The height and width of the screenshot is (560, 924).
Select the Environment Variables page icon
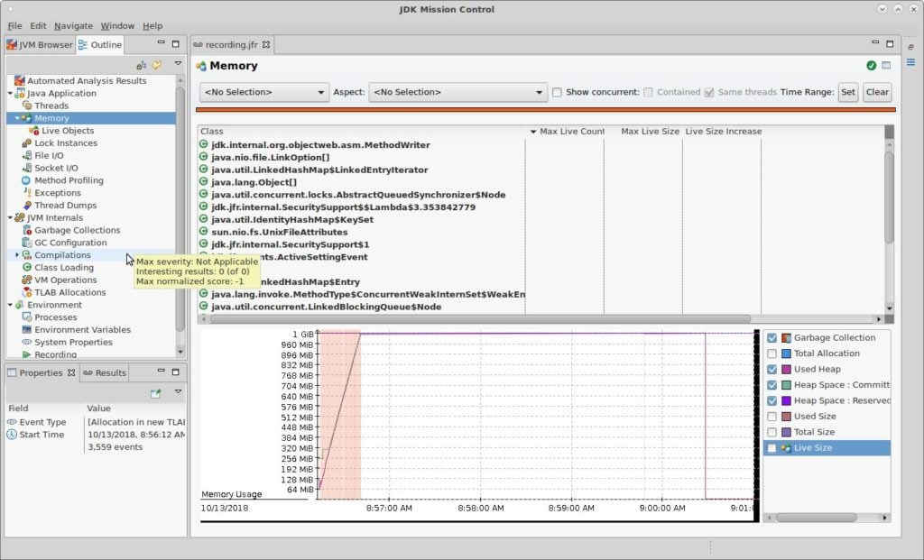26,329
